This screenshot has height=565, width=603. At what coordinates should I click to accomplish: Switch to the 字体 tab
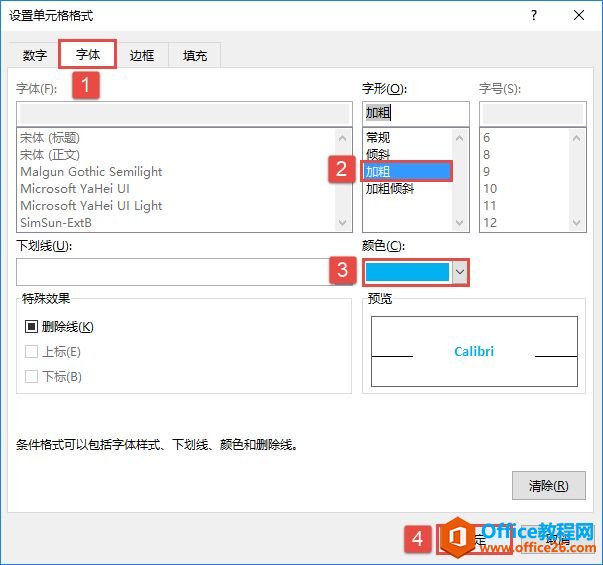[88, 55]
